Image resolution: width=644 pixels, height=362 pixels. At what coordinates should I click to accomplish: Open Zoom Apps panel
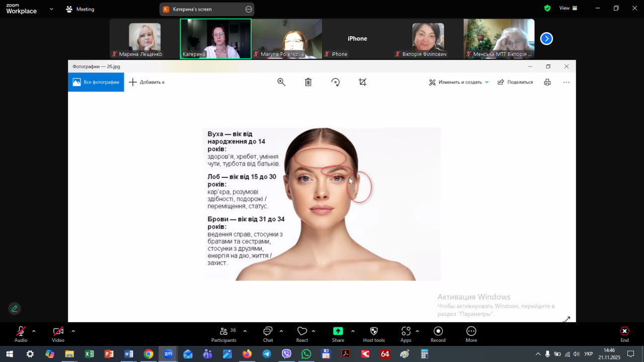(x=406, y=334)
